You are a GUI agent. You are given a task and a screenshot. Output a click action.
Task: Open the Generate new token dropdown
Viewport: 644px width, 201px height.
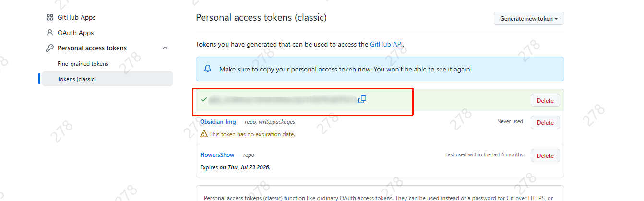click(529, 19)
